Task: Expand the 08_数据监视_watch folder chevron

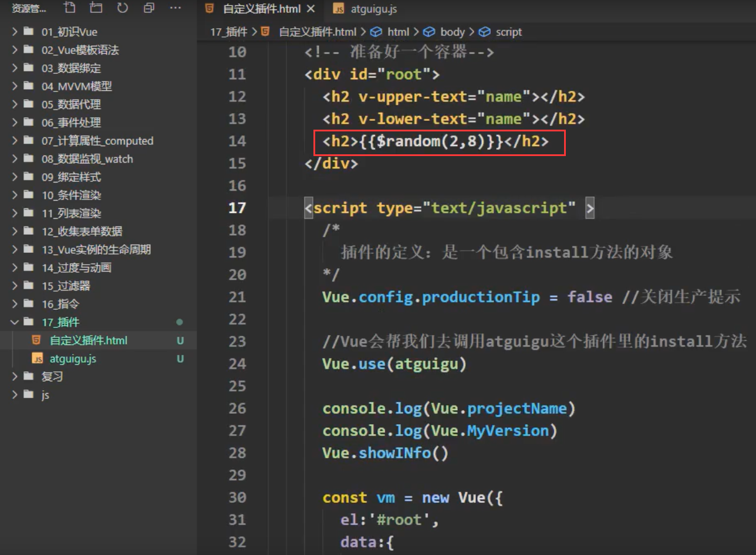Action: coord(15,159)
